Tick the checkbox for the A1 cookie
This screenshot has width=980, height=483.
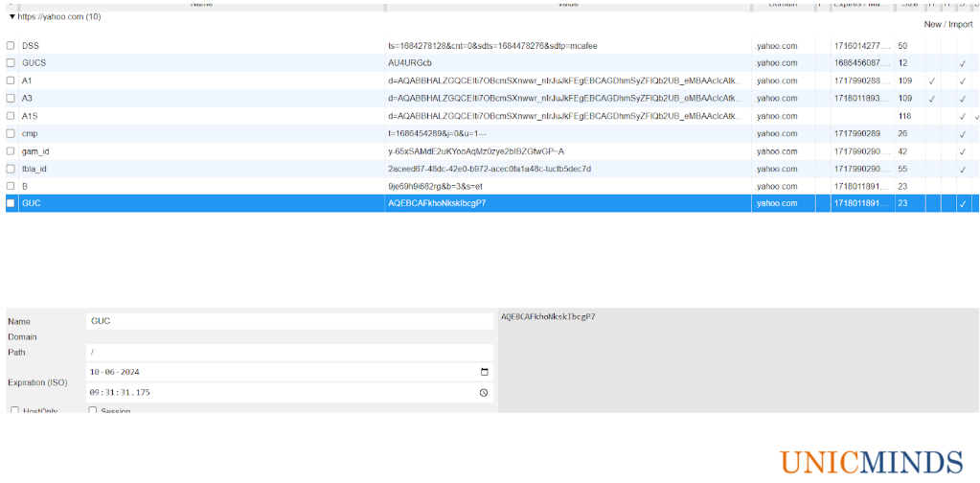(x=11, y=80)
